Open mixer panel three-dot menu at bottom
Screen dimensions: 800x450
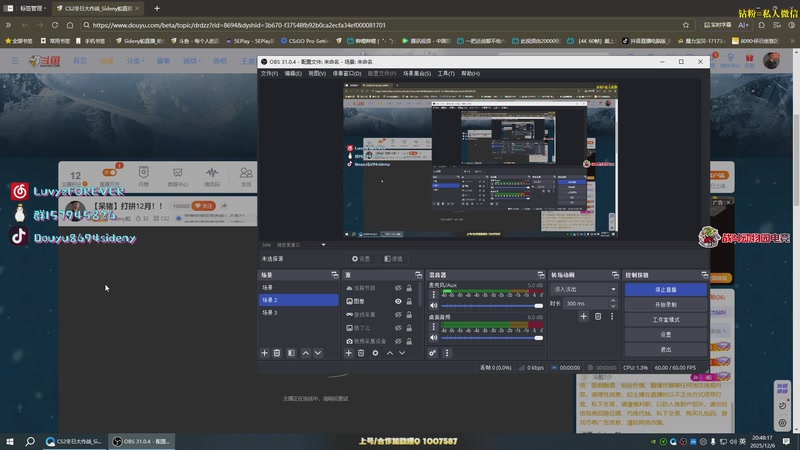pos(447,353)
